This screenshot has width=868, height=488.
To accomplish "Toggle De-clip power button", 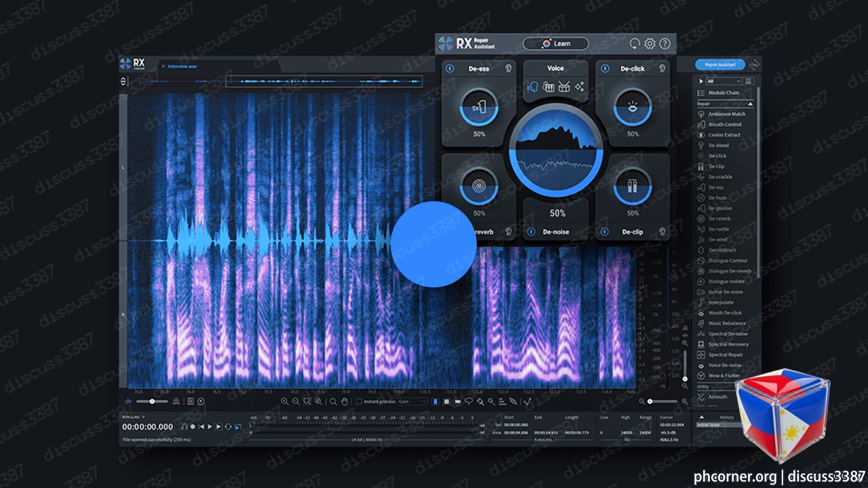I will pos(604,232).
